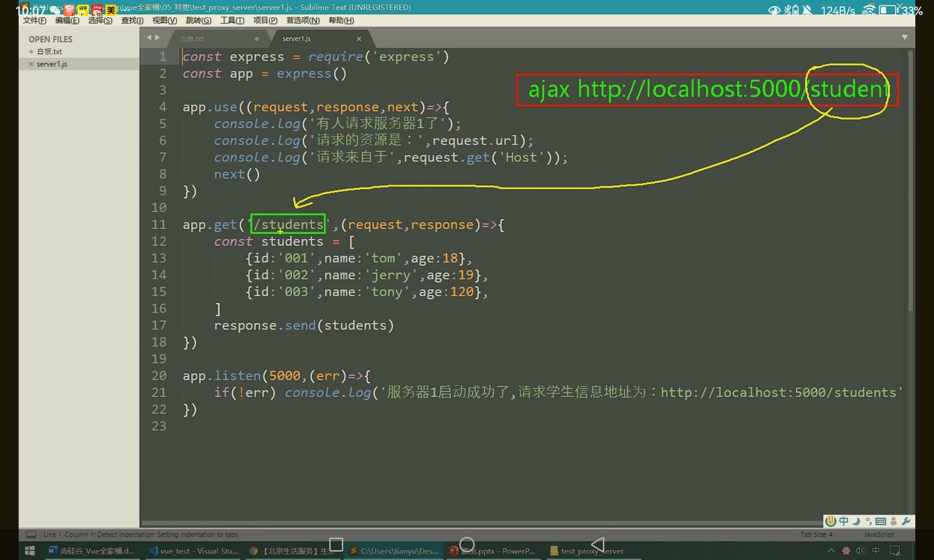This screenshot has width=934, height=560.
Task: Switch to the 白板.txt tab
Action: [x=192, y=39]
